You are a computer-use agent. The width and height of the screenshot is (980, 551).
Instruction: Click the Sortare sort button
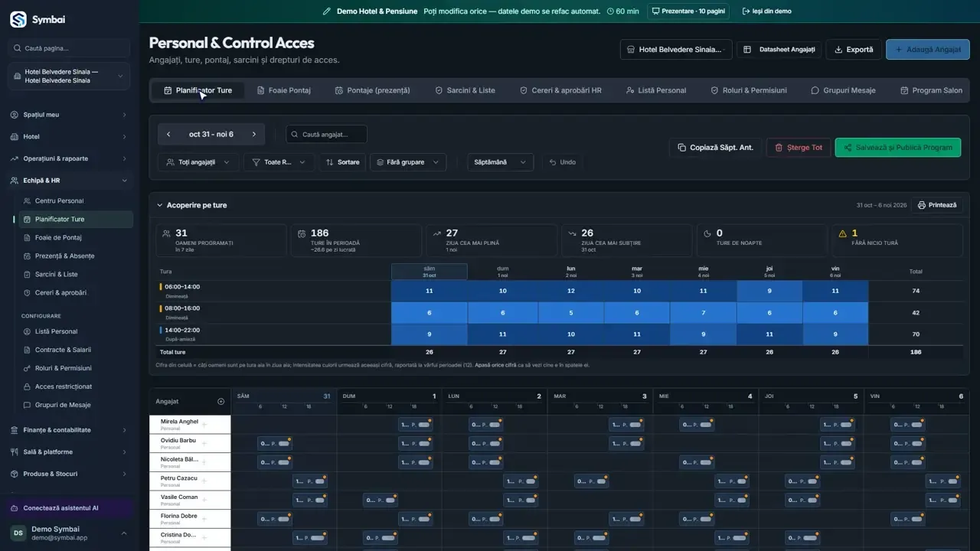coord(341,162)
